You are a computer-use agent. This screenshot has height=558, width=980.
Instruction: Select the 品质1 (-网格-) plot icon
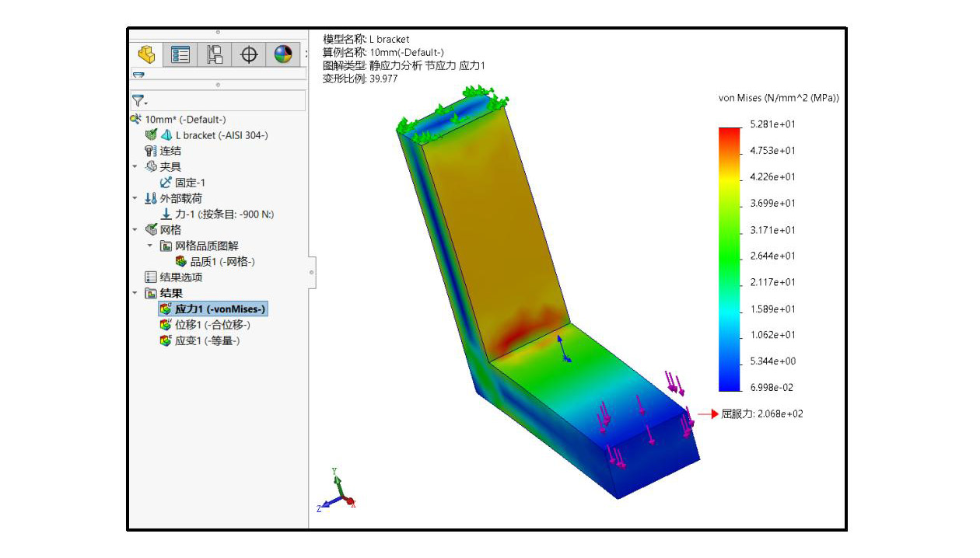click(180, 262)
